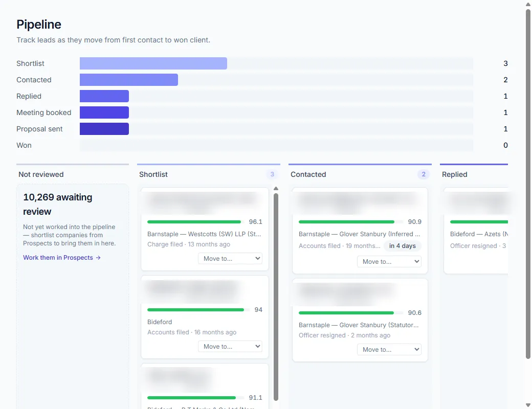Click text 'Barnstaple — Glover Stanbury (Statutor...'
Image resolution: width=532 pixels, height=409 pixels.
click(x=359, y=325)
